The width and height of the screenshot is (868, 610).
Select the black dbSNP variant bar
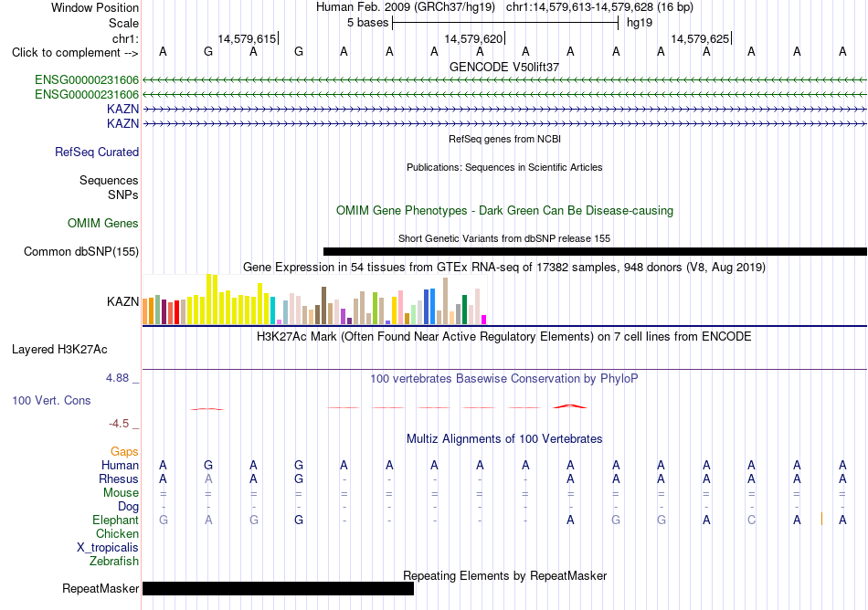point(595,252)
